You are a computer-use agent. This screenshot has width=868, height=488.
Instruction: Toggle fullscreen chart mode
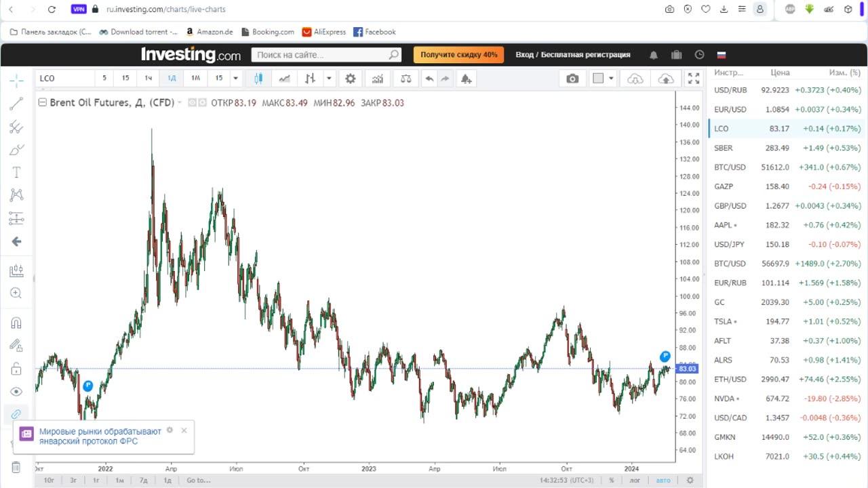(694, 79)
